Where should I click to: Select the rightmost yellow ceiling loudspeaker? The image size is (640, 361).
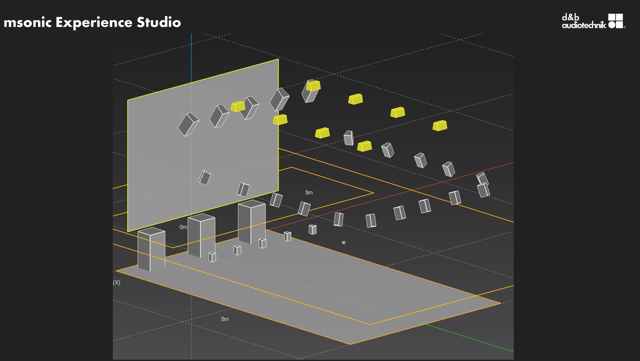pos(440,125)
